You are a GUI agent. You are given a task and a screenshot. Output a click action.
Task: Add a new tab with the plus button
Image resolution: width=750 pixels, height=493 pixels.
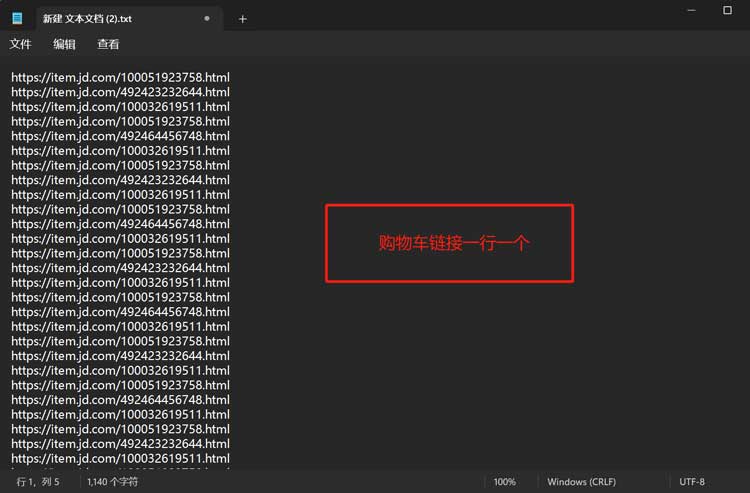pos(243,19)
